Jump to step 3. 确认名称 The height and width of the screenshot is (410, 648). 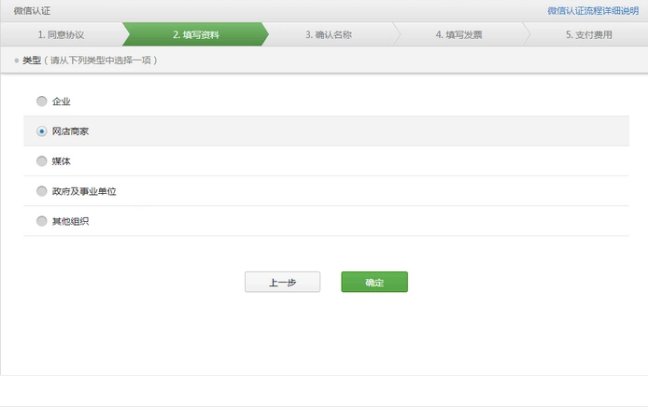pos(329,34)
